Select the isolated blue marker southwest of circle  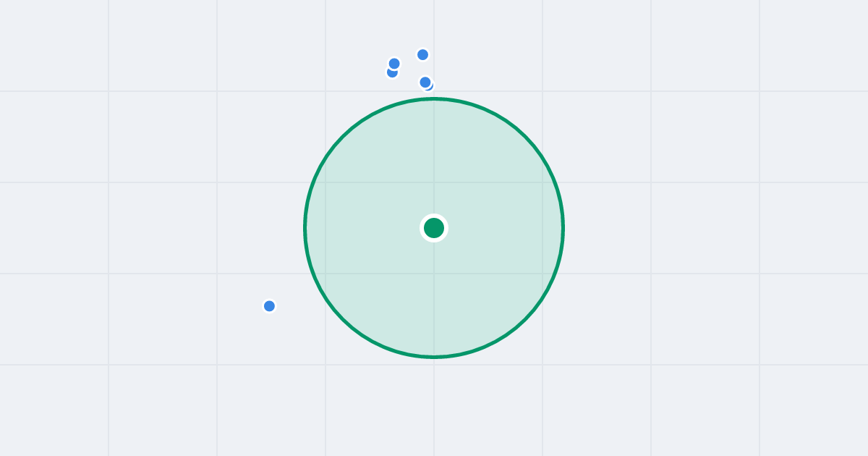[x=269, y=306]
